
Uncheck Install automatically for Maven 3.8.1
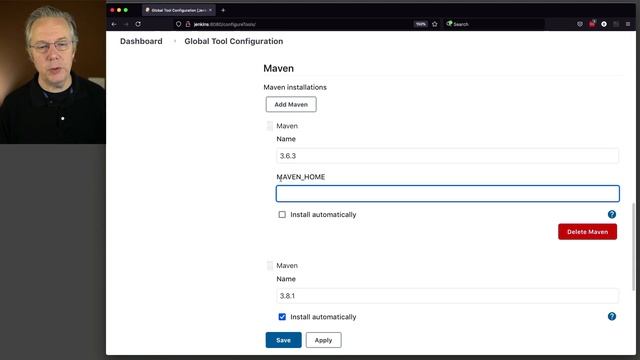(x=282, y=317)
